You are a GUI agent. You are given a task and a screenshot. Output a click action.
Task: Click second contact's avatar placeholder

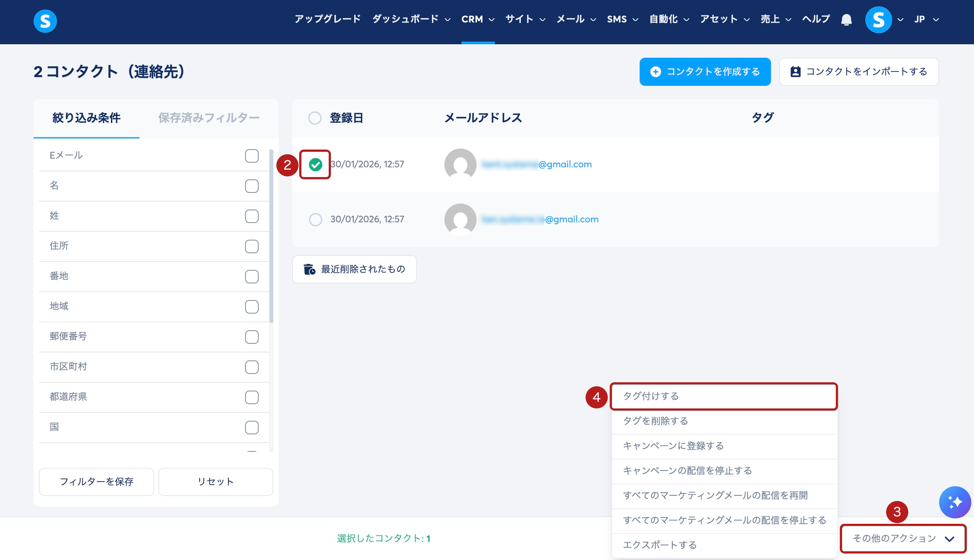pyautogui.click(x=460, y=219)
